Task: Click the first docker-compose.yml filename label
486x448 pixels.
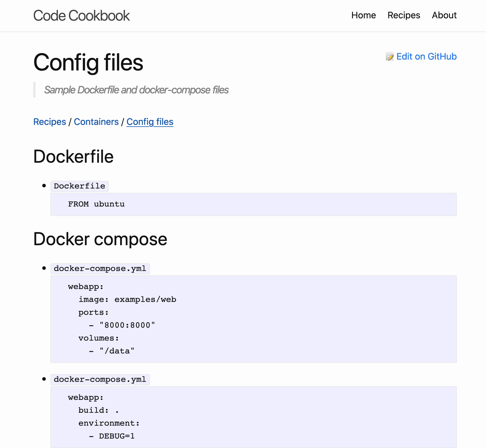Action: click(x=100, y=268)
